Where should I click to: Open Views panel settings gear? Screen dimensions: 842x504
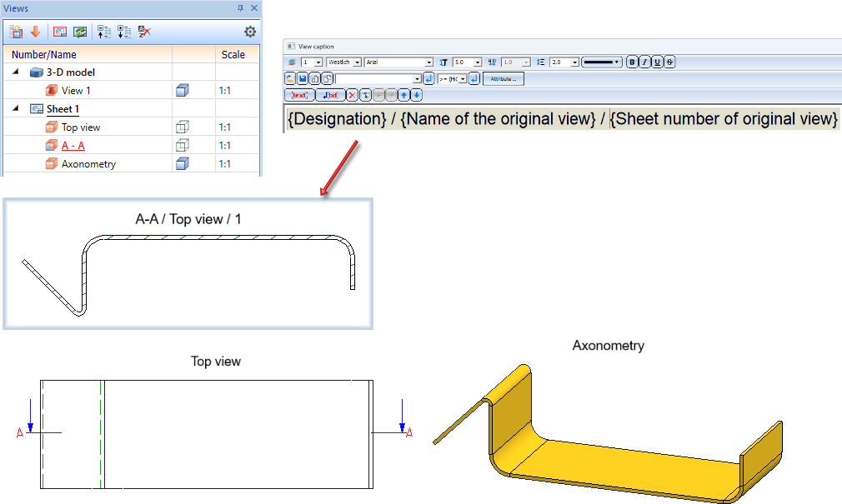tap(250, 32)
